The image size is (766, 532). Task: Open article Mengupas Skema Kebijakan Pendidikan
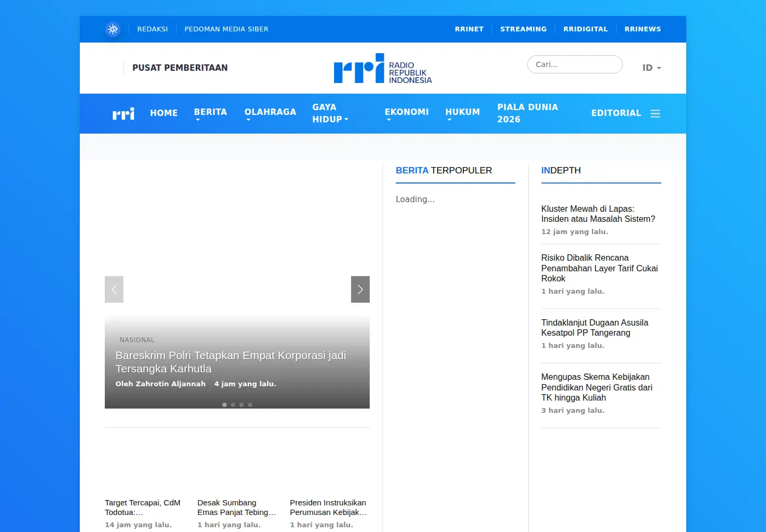coord(597,387)
